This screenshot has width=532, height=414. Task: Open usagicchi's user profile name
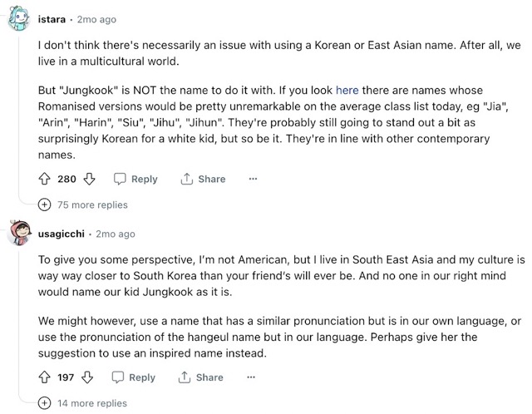[x=64, y=234]
